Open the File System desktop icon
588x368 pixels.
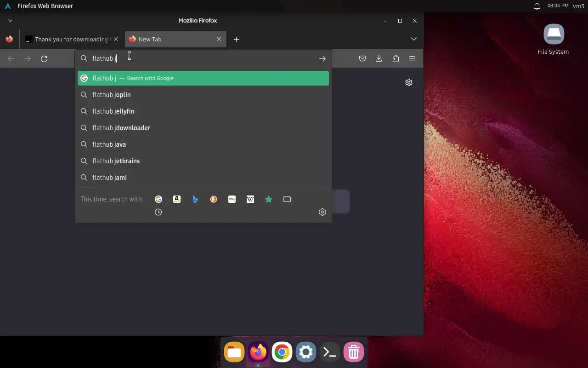coord(554,40)
